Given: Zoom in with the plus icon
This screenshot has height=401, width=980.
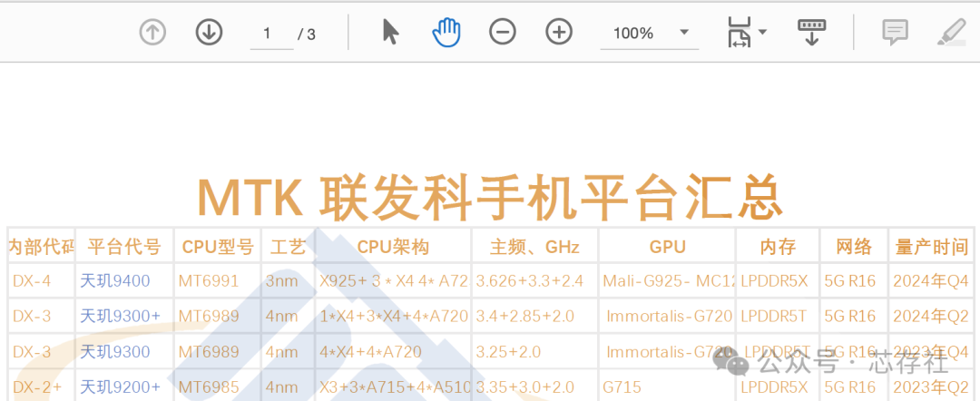Looking at the screenshot, I should (559, 32).
